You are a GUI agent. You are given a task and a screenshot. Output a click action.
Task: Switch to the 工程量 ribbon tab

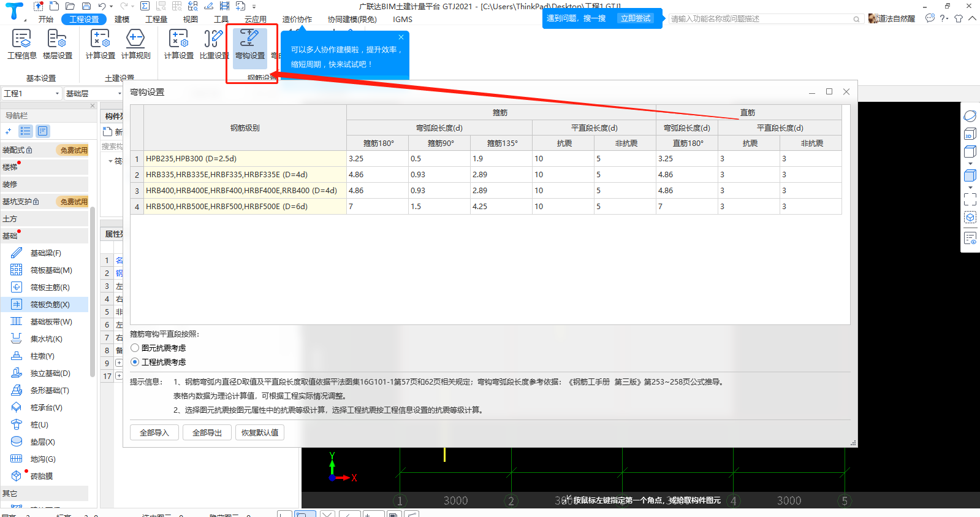point(156,19)
